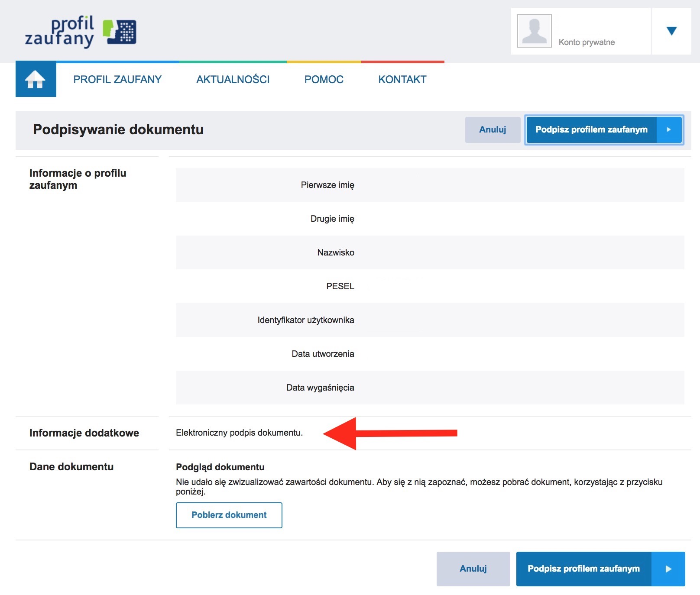Image resolution: width=700 pixels, height=595 pixels.
Task: Click the user avatar picture
Action: (535, 31)
